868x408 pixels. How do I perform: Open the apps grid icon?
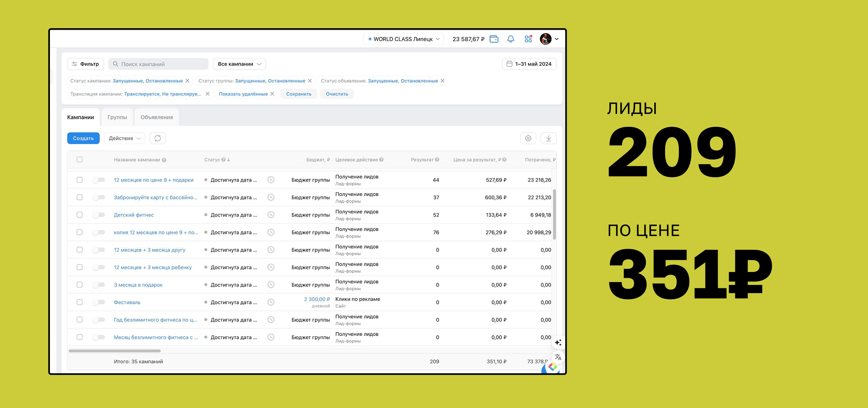pos(528,39)
